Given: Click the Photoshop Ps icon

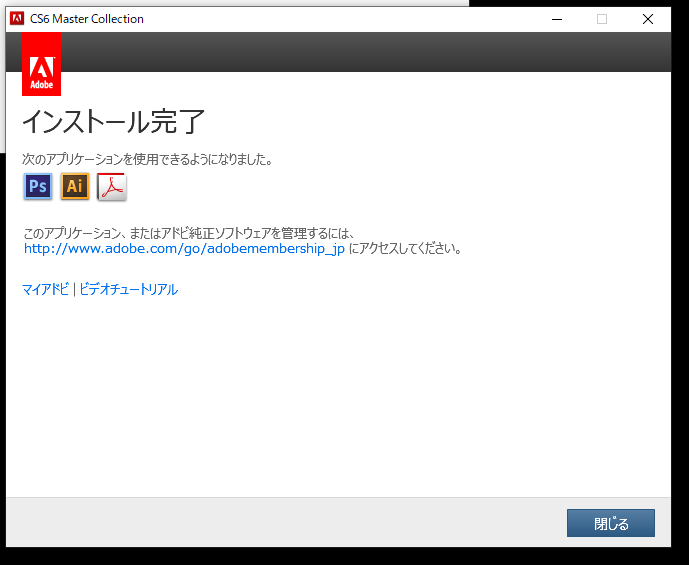Looking at the screenshot, I should point(38,186).
